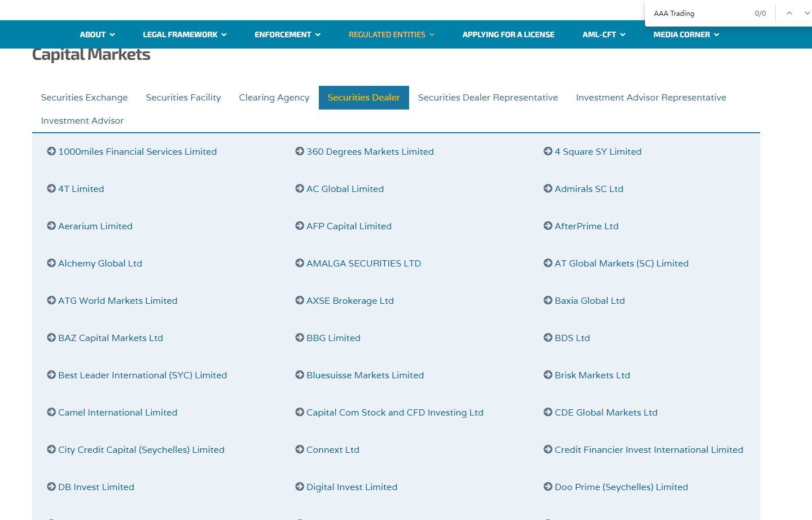Screen dimensions: 812x520
Task: Click arrow icon beside AT Global Markets (SC) Limited
Action: (548, 263)
